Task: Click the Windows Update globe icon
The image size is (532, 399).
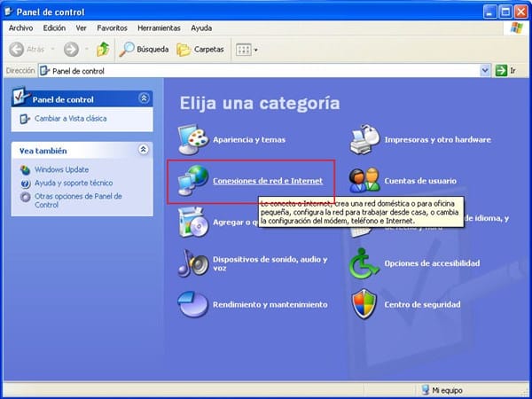Action: 25,169
